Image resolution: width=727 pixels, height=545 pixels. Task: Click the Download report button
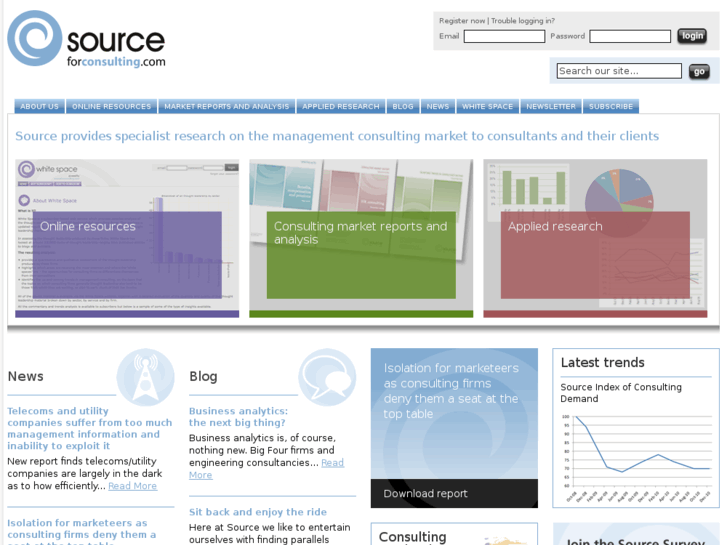(454, 494)
